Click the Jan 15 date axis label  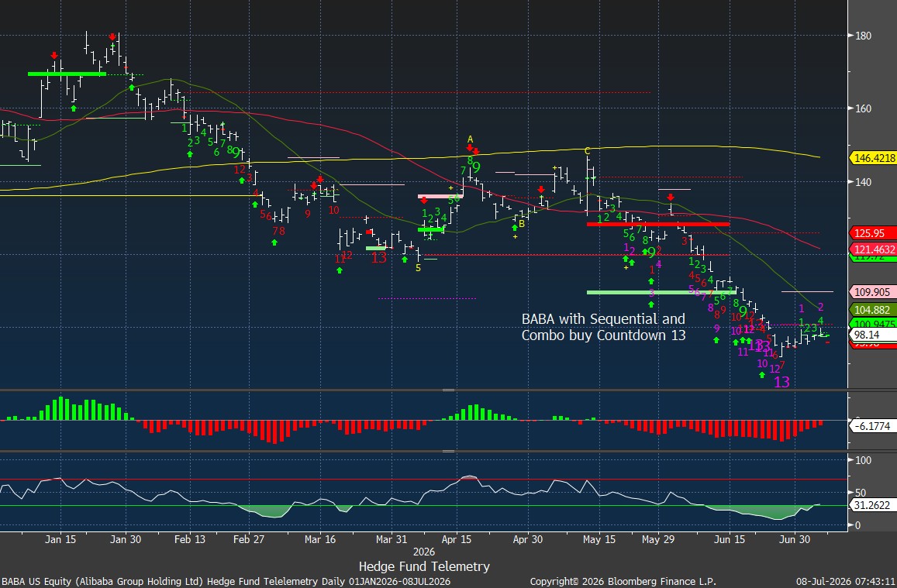tap(60, 539)
